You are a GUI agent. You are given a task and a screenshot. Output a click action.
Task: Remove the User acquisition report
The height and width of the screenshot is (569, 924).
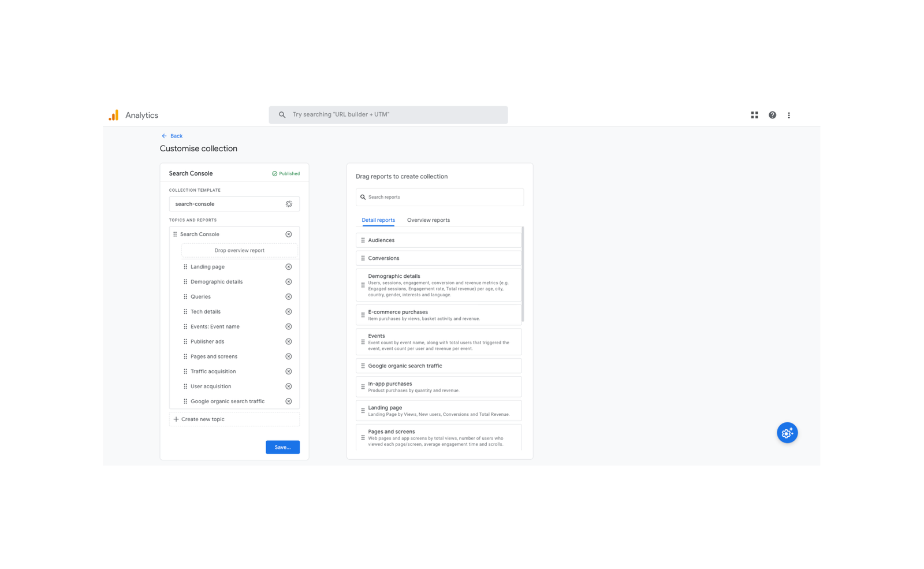(x=289, y=386)
